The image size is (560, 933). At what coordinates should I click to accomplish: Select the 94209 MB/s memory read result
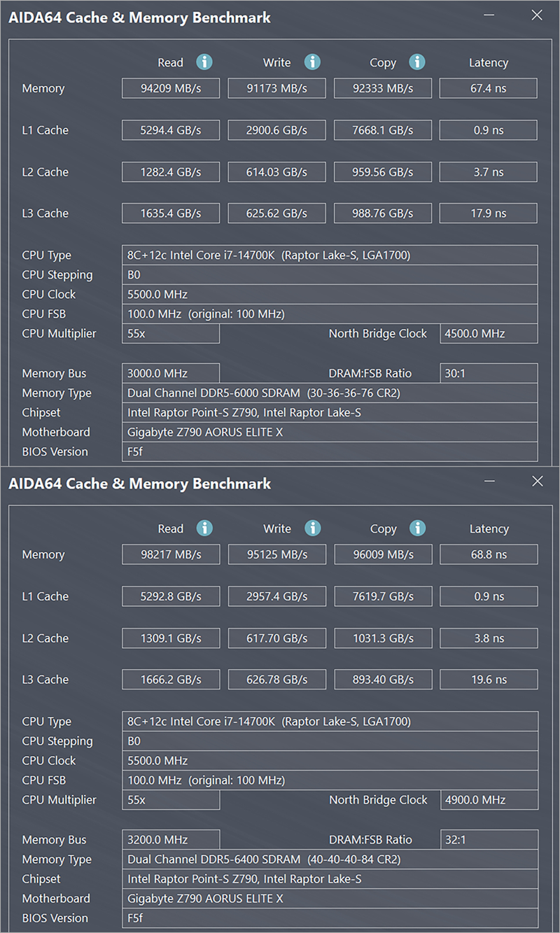click(171, 88)
